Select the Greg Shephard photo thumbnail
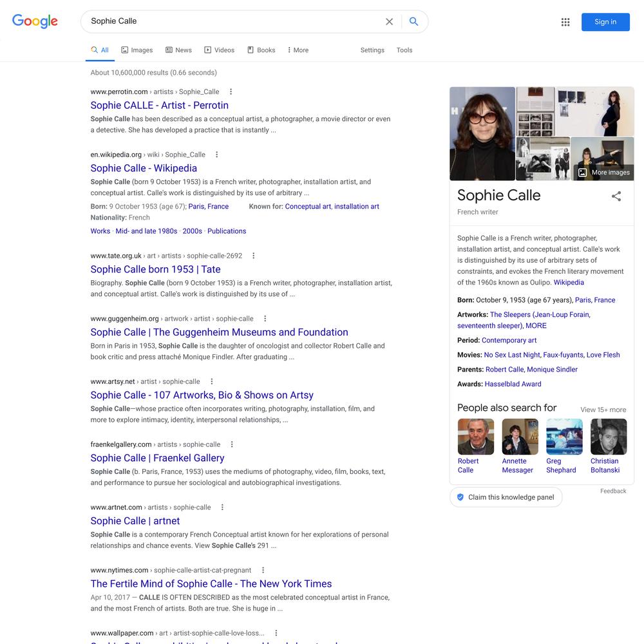Screen dimensions: 644x644 coord(564,437)
